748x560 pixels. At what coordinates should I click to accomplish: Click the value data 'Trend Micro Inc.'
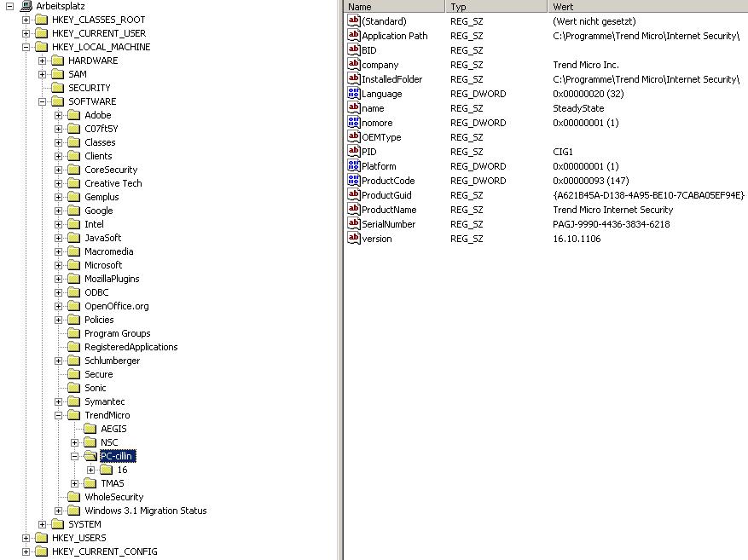(586, 65)
